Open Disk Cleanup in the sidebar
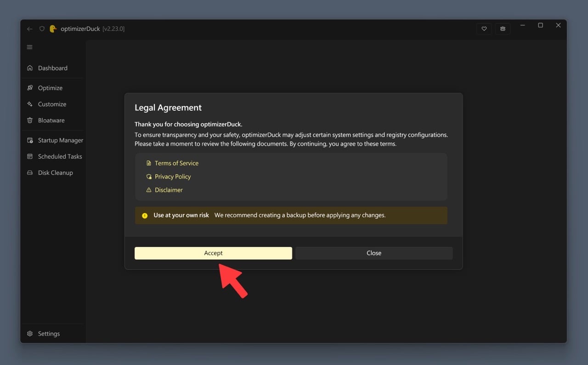 (52, 173)
